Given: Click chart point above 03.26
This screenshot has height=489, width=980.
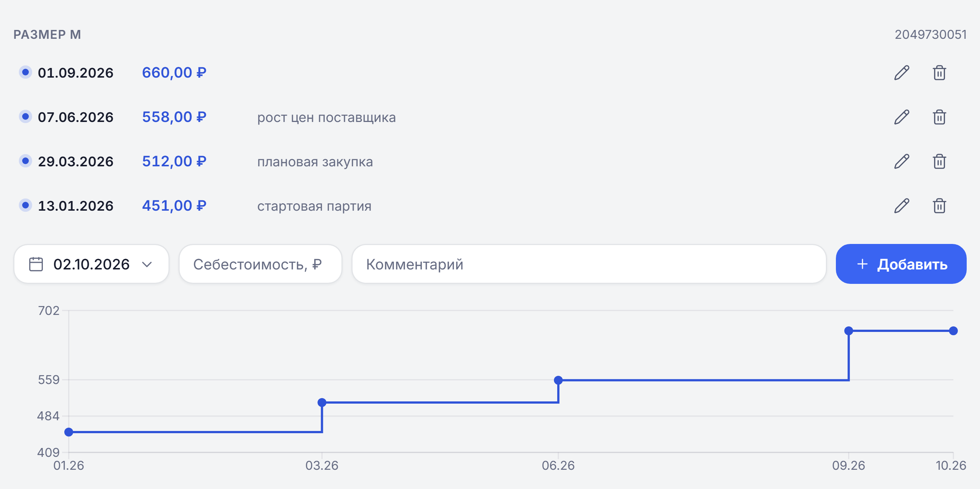Looking at the screenshot, I should [322, 402].
